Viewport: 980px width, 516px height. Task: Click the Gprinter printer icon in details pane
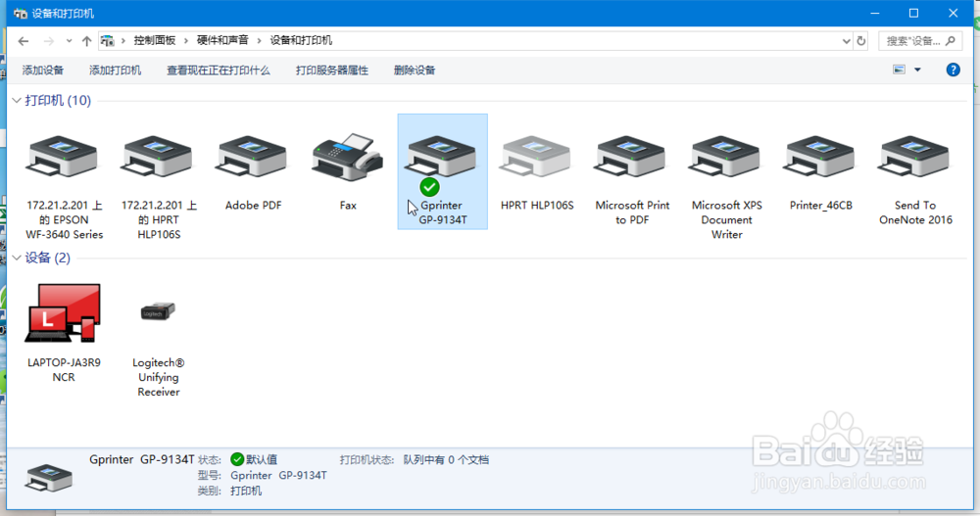49,478
